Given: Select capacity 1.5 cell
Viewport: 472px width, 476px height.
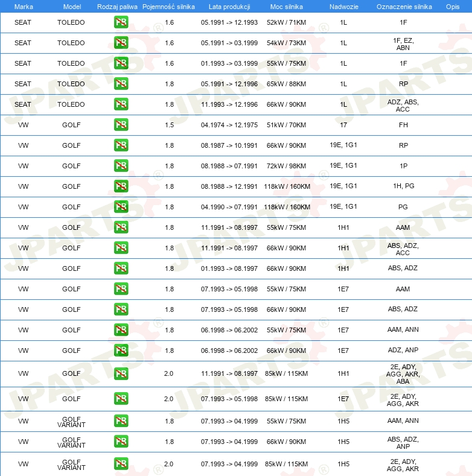Looking at the screenshot, I should click(x=169, y=125).
